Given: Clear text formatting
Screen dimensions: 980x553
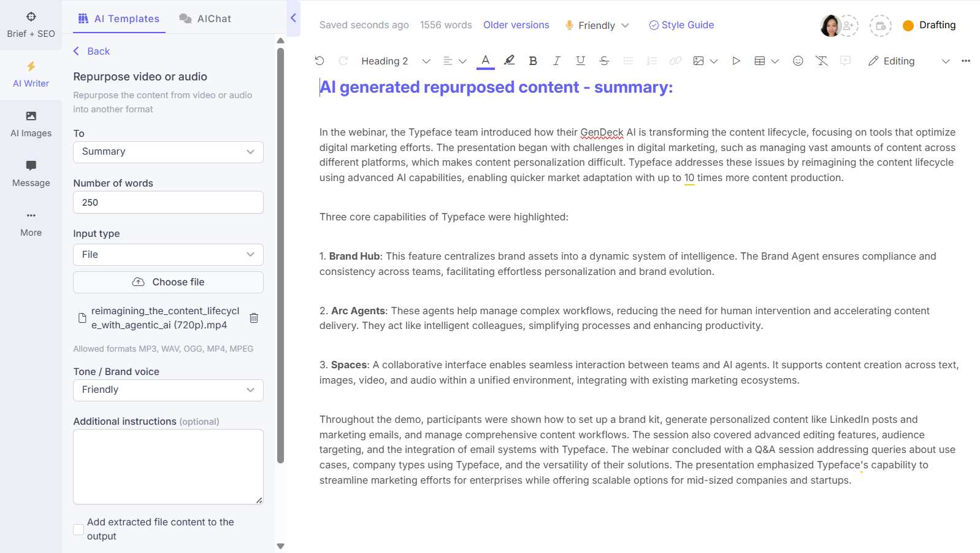Looking at the screenshot, I should [822, 61].
